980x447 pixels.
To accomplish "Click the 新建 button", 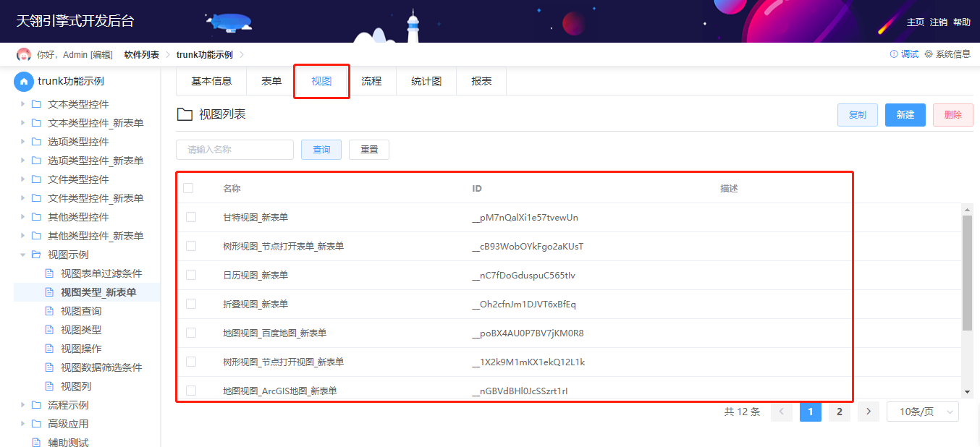I will click(x=905, y=115).
